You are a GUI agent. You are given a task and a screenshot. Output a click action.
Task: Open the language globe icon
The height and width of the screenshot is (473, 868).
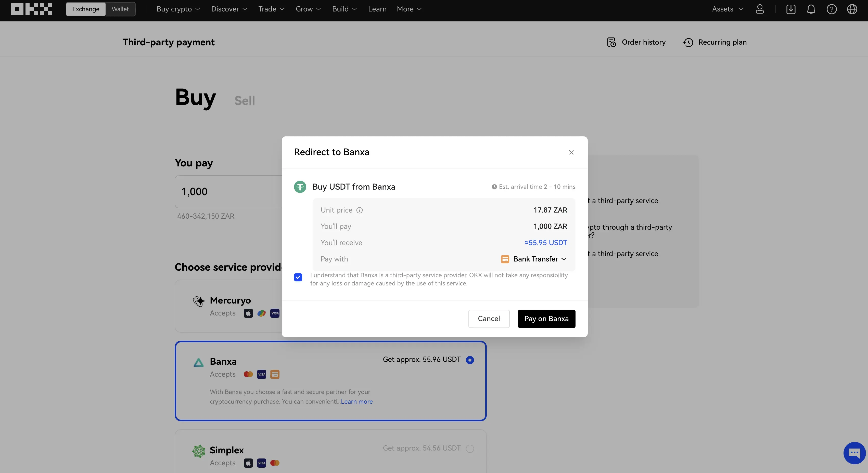(x=852, y=9)
